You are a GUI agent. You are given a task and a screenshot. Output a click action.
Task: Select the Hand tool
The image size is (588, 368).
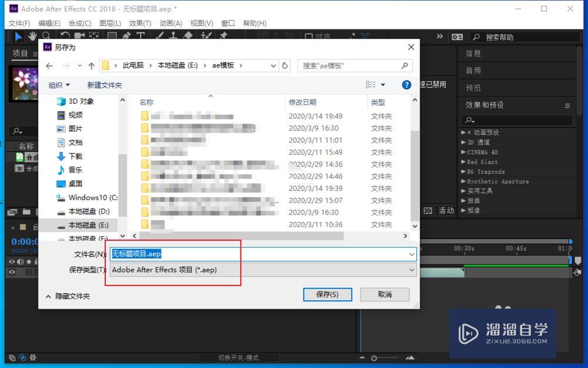(x=32, y=37)
